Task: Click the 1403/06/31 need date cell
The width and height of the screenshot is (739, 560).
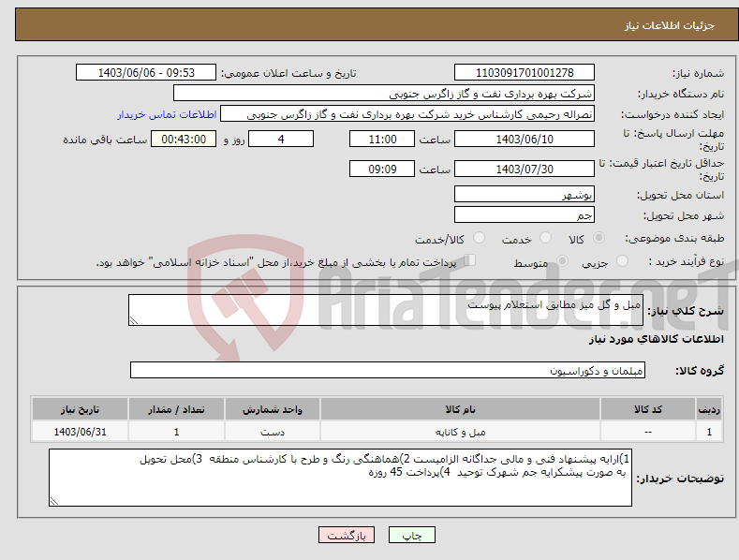Action: tap(81, 432)
